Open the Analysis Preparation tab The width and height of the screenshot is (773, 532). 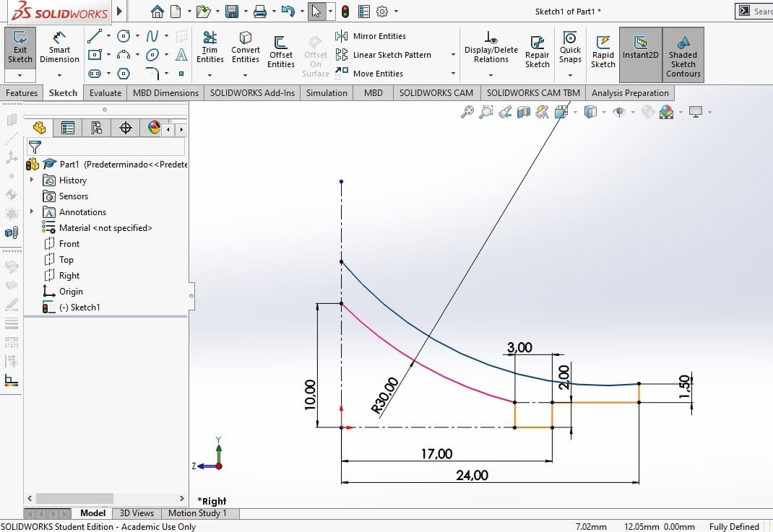(x=630, y=93)
